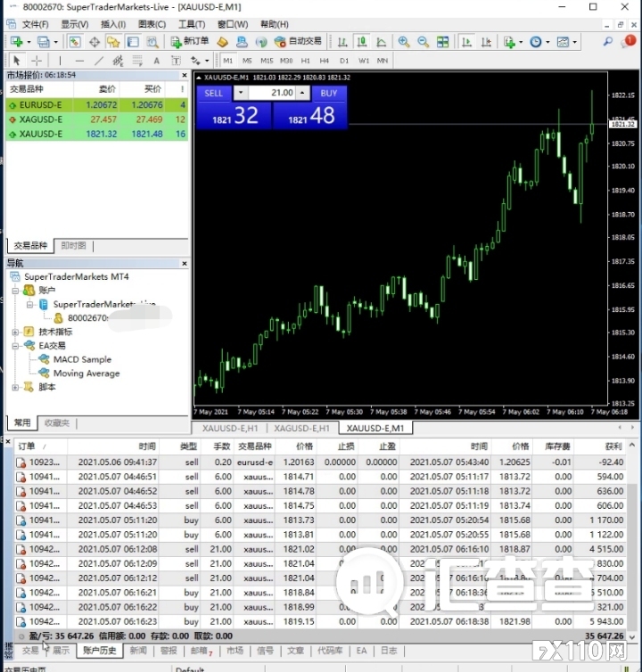Click the BUY button on chart
This screenshot has height=672, width=642.
point(329,93)
